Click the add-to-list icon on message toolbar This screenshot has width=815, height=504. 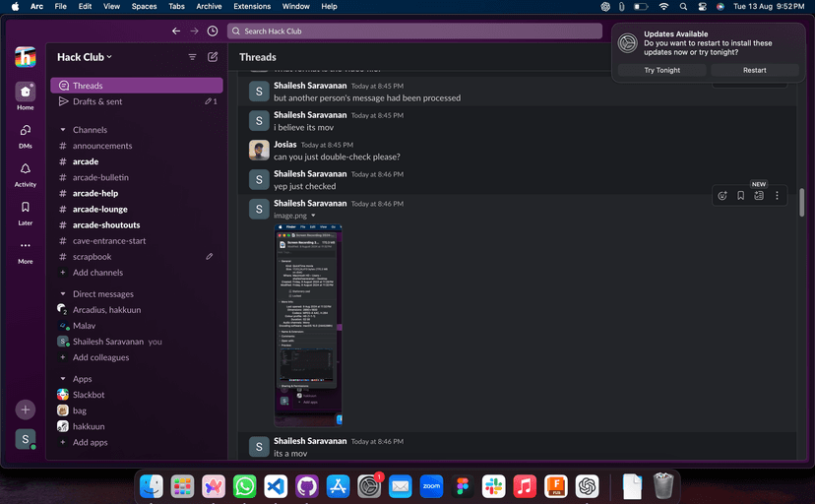point(759,196)
